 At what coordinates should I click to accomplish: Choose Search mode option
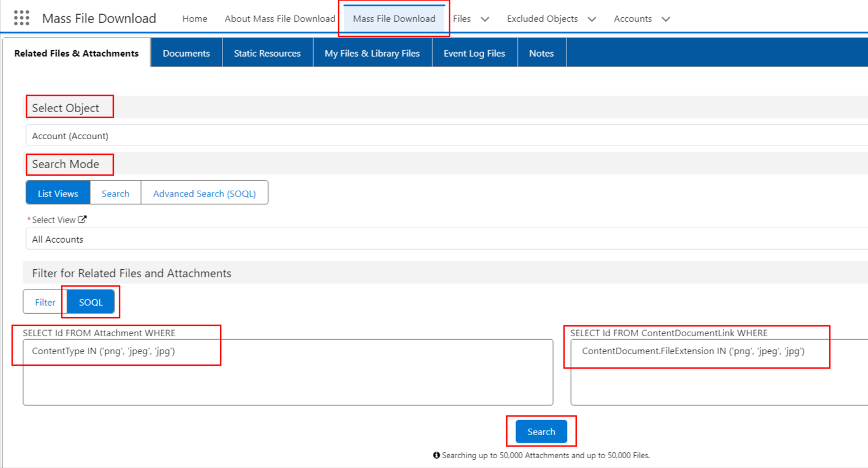tap(116, 194)
